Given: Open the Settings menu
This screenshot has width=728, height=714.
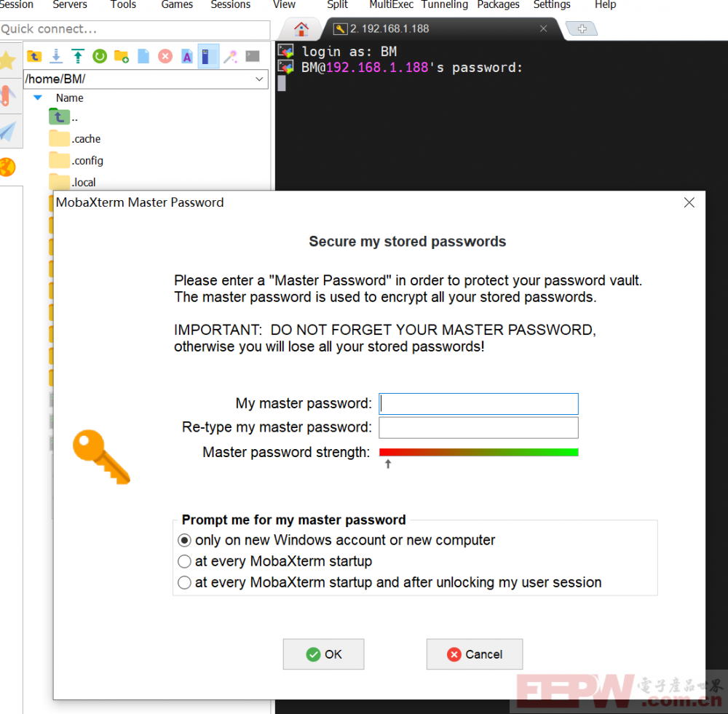Looking at the screenshot, I should 552,4.
